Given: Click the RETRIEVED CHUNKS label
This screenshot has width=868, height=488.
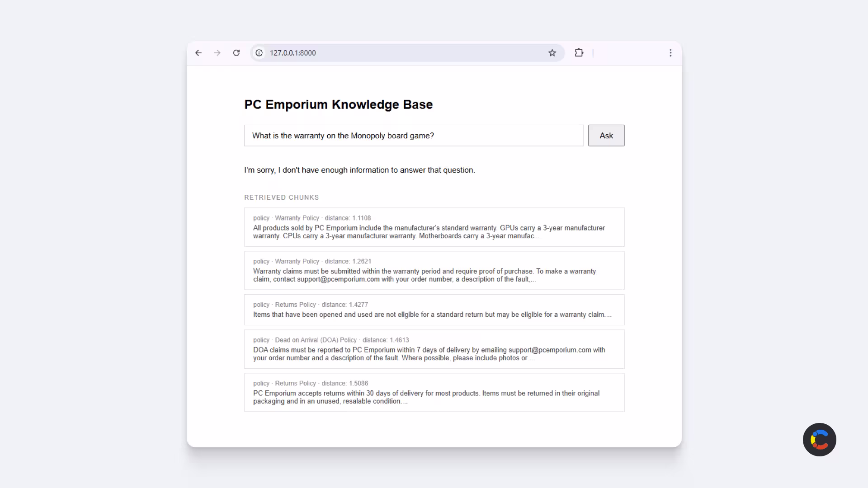Looking at the screenshot, I should (282, 197).
